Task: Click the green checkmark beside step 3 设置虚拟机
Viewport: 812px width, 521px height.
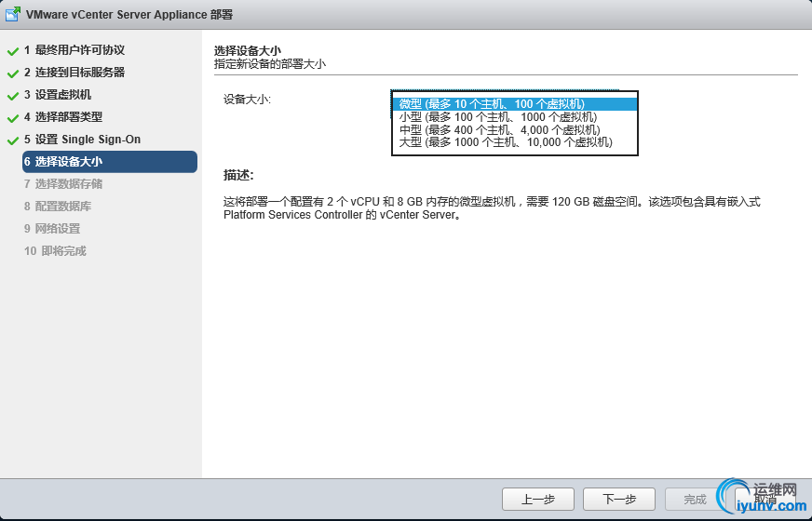Action: pos(13,96)
